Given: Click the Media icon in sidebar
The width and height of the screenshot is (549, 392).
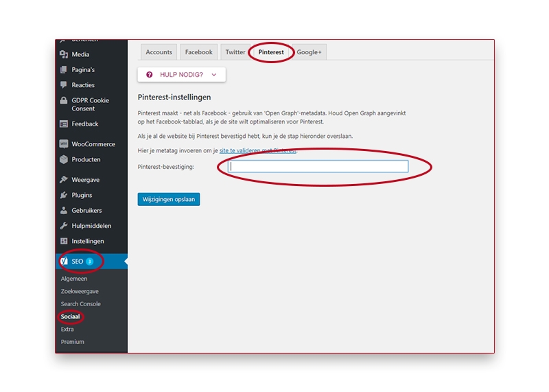Looking at the screenshot, I should pyautogui.click(x=64, y=54).
